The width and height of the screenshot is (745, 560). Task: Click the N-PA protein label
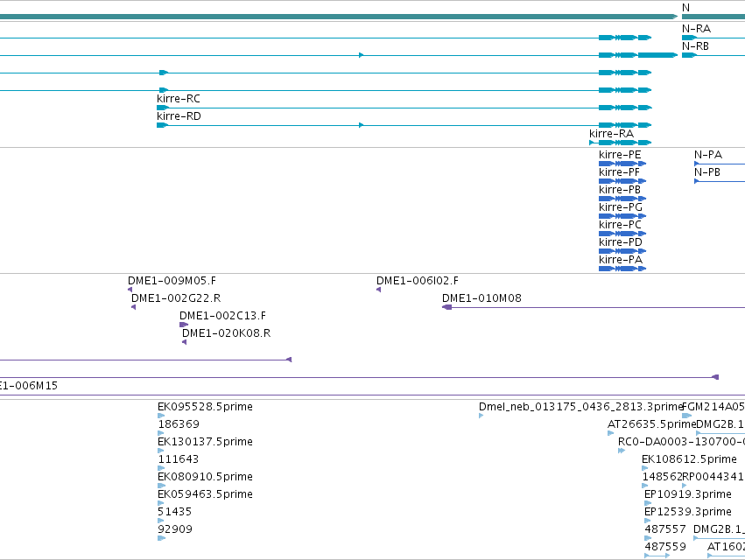(708, 154)
